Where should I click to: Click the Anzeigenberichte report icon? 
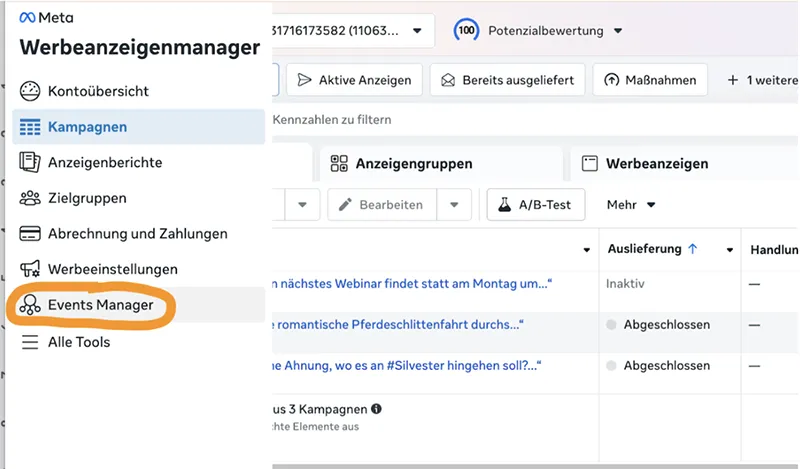tap(30, 162)
